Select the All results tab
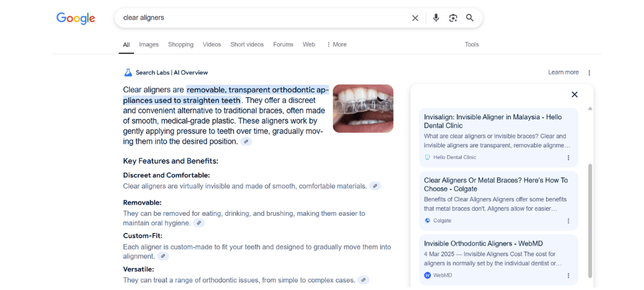Image resolution: width=644 pixels, height=290 pixels. click(x=126, y=44)
